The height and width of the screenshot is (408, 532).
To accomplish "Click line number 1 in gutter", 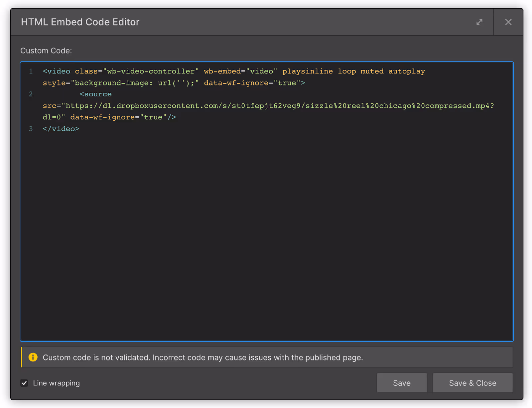I will pyautogui.click(x=31, y=71).
